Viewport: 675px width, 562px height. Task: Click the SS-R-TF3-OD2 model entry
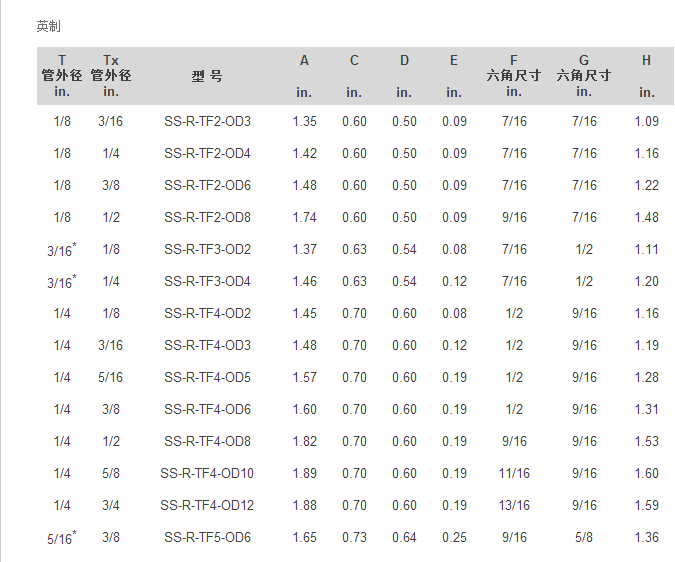click(207, 249)
